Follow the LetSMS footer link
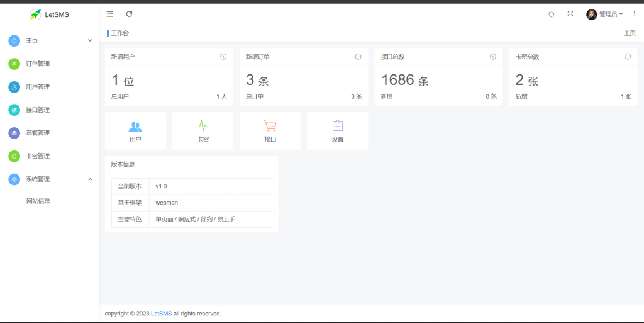 [x=162, y=314]
